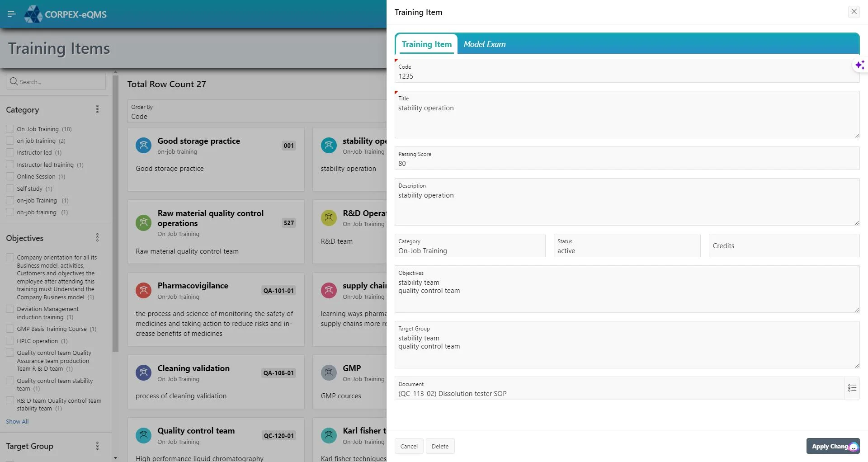Click the CORPEX-eQMS logo
The height and width of the screenshot is (462, 868).
(65, 14)
